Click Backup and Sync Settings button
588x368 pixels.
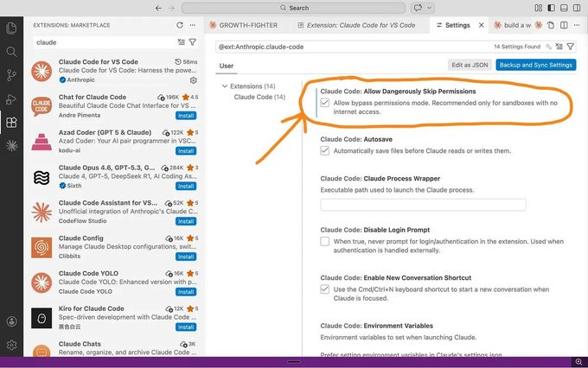coord(536,65)
